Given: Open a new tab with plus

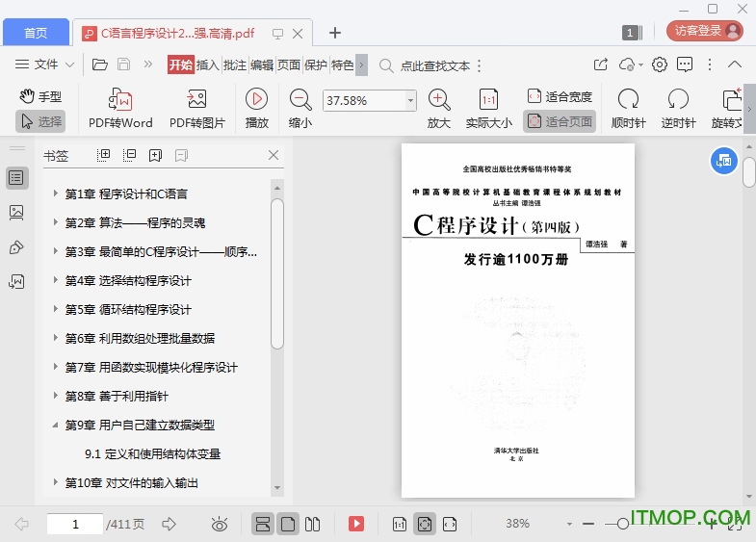Looking at the screenshot, I should [334, 33].
